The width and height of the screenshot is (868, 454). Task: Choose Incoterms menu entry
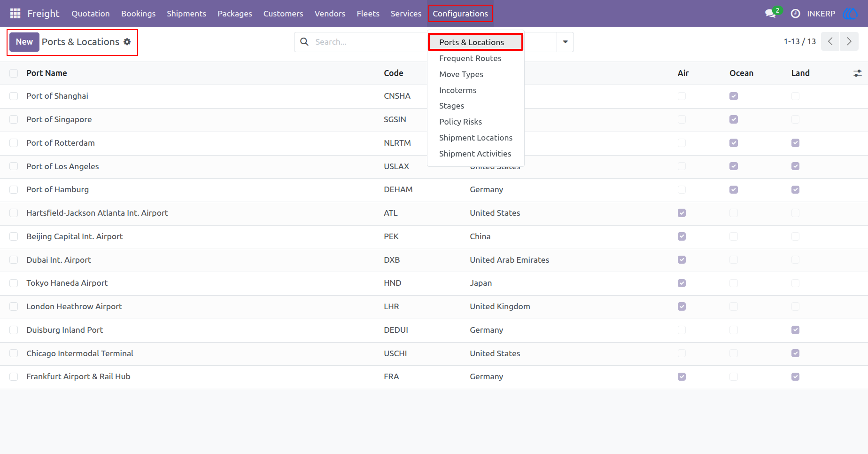tap(475, 90)
